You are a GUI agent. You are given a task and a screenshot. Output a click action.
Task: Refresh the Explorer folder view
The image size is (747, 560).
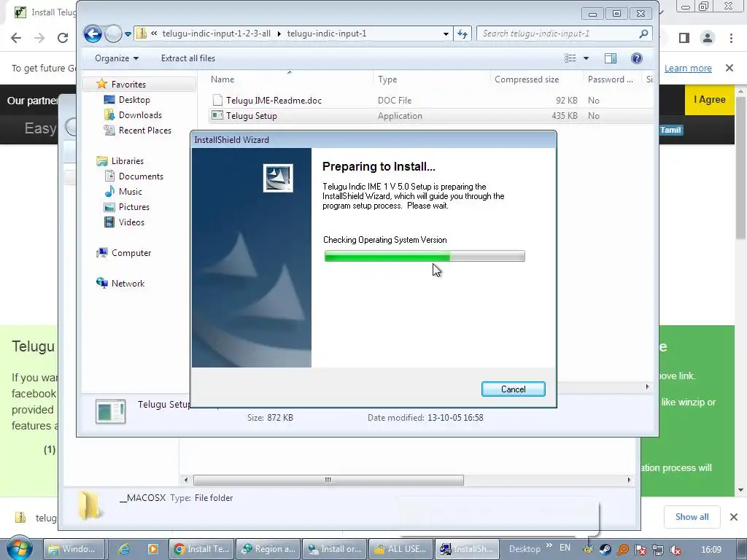[x=462, y=34]
